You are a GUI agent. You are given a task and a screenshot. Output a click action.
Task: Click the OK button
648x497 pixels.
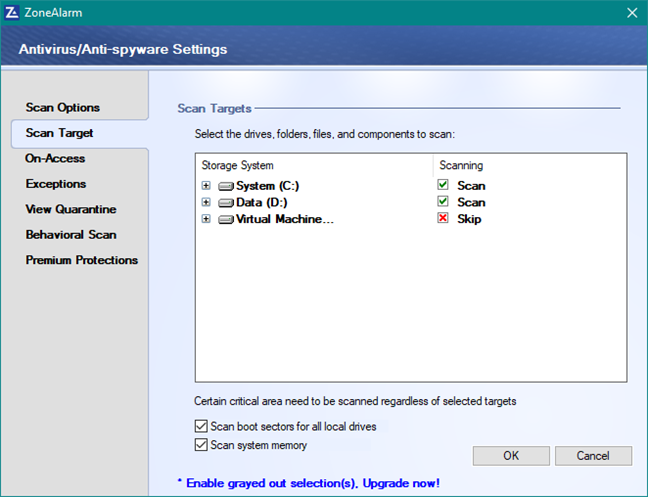(511, 456)
